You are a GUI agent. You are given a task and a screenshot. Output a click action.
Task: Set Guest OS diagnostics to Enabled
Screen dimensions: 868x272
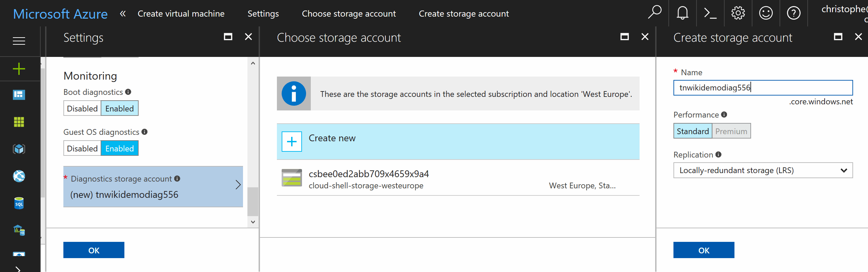click(x=120, y=148)
